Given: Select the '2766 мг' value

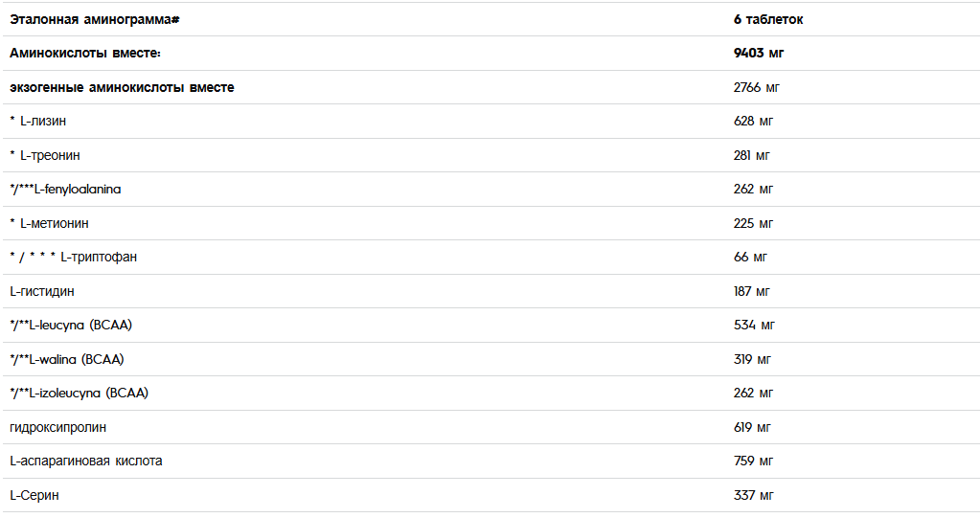Looking at the screenshot, I should pos(756,87).
